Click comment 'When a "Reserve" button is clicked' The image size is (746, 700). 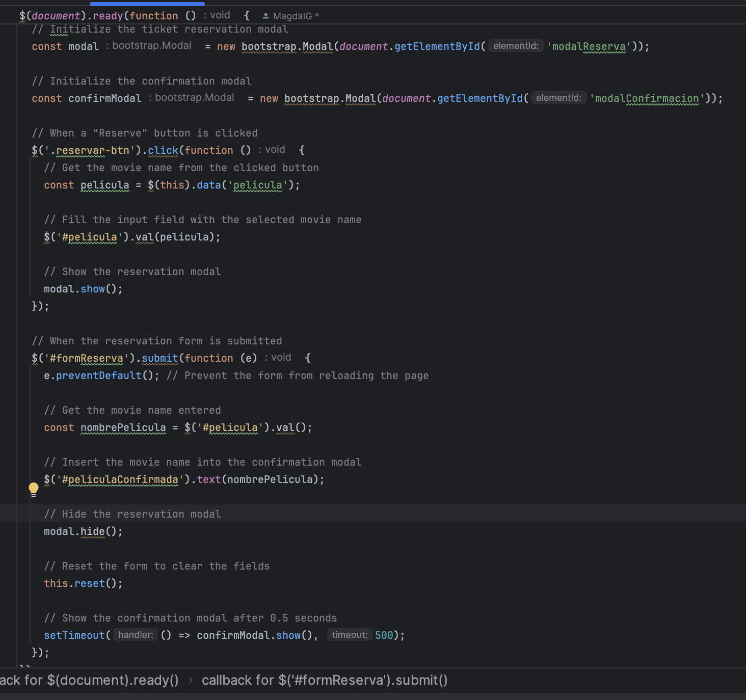pyautogui.click(x=145, y=133)
